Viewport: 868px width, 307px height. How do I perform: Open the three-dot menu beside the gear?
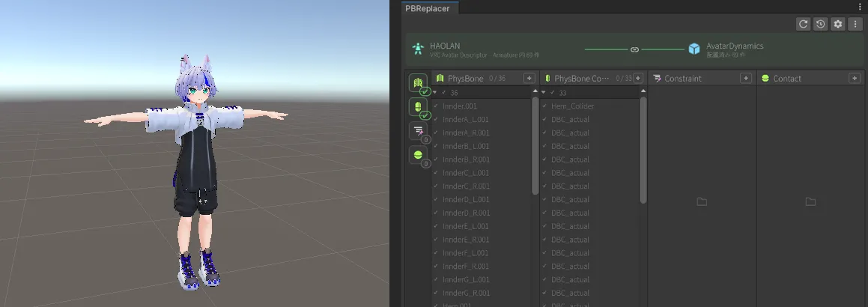(855, 24)
